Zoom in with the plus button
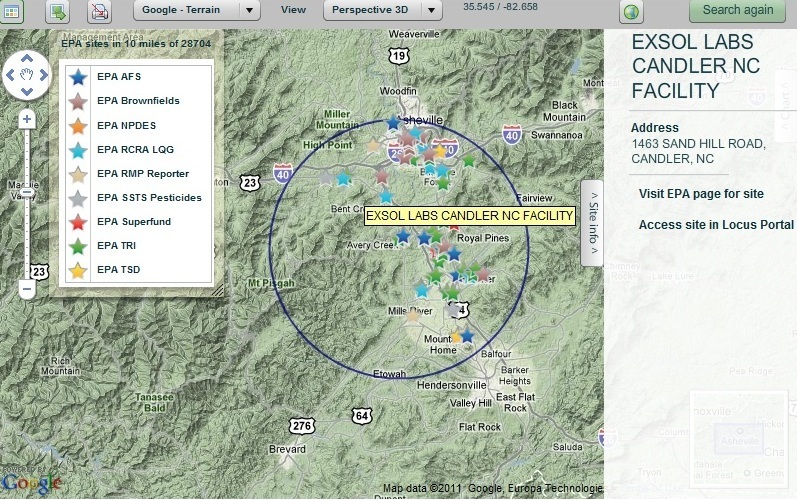The height and width of the screenshot is (500, 797). (x=27, y=119)
